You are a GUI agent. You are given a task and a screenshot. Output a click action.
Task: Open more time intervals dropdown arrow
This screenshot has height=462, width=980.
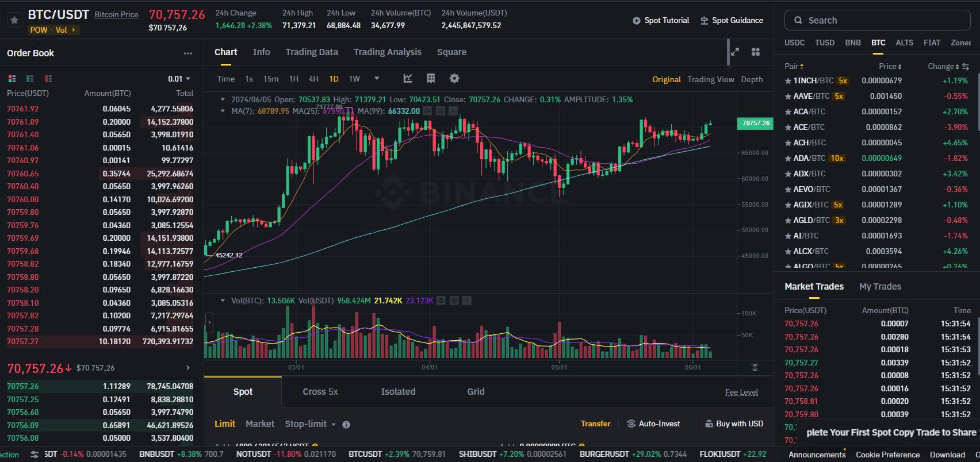(377, 79)
